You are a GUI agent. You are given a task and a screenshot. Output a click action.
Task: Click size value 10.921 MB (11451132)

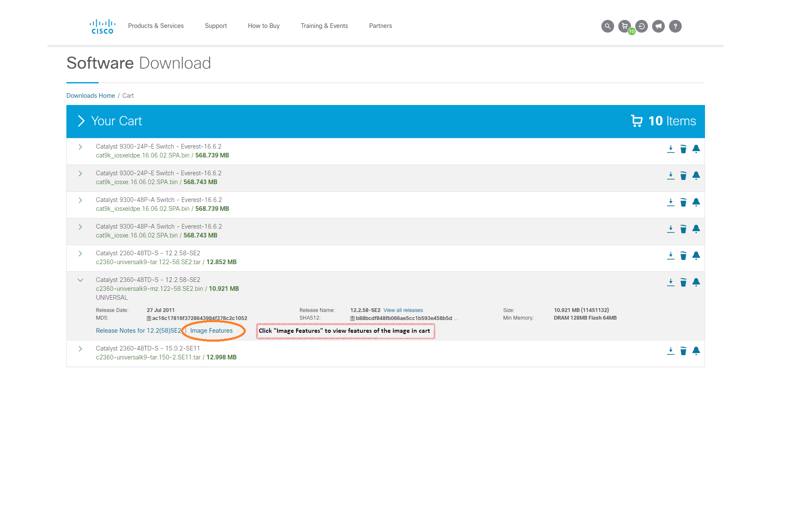click(x=582, y=310)
